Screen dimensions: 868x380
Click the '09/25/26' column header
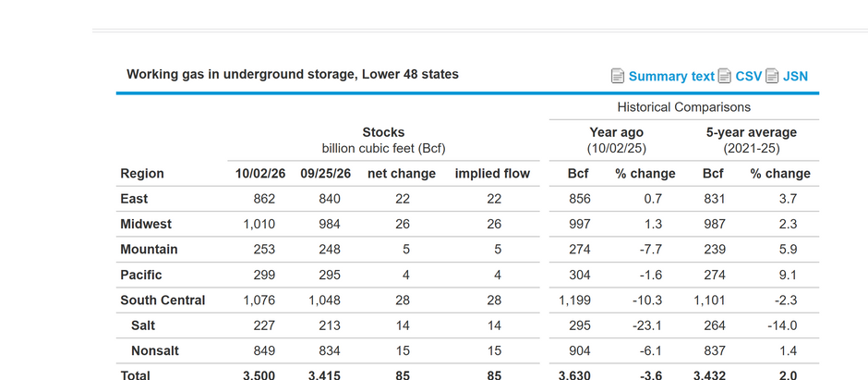[325, 174]
